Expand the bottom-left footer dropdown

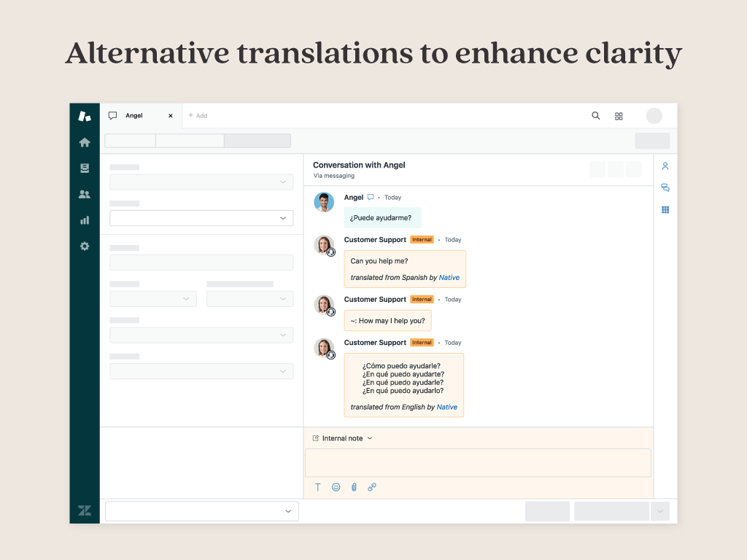(x=202, y=511)
